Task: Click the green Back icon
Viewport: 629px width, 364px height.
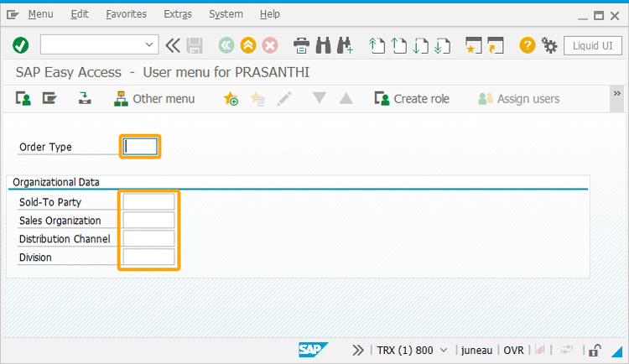Action: click(226, 45)
